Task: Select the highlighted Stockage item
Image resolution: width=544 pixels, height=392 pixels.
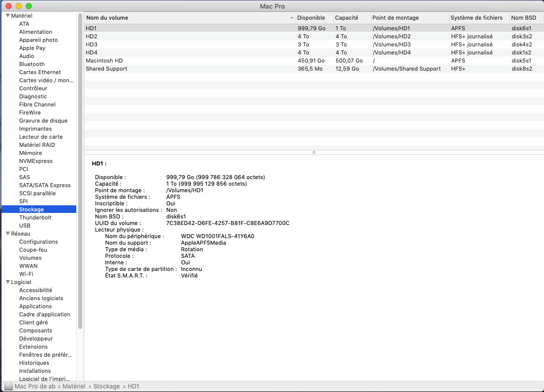Action: coord(39,209)
